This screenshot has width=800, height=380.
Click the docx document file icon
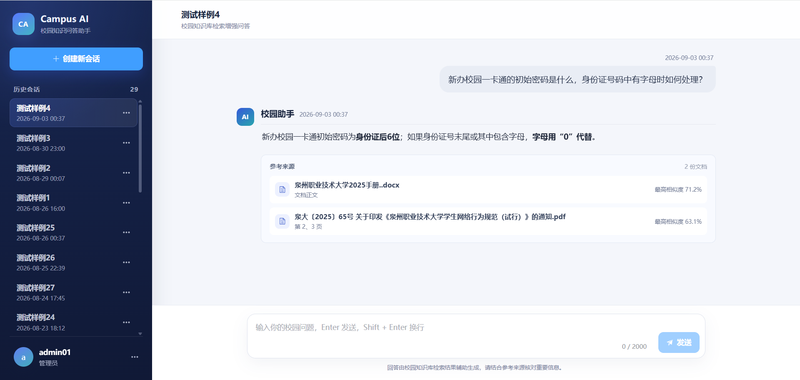click(x=282, y=189)
